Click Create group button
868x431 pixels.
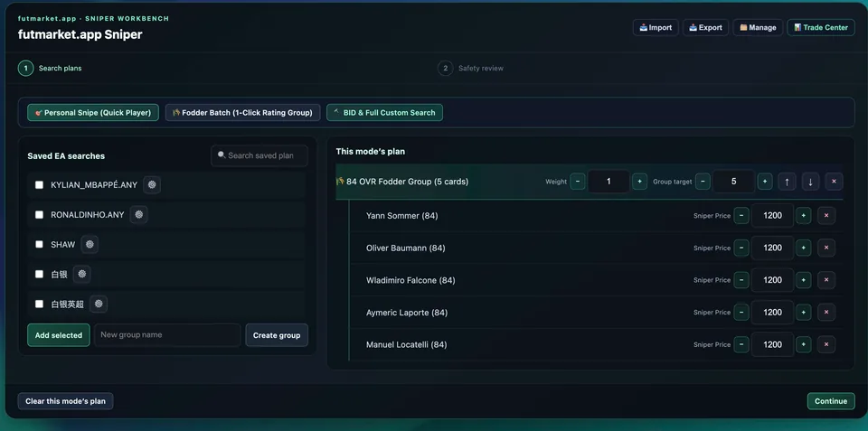(277, 335)
